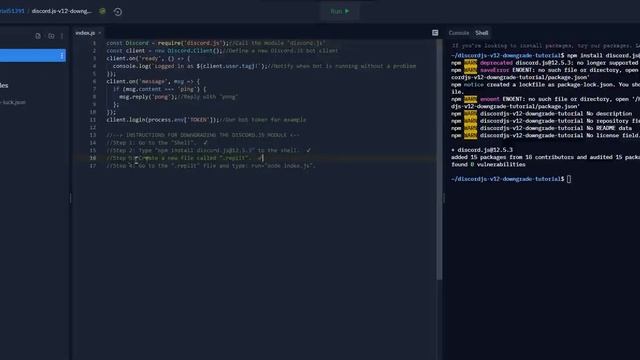Viewport: 640px width, 360px height.
Task: Click the green status icon beside repl name
Action: (x=102, y=11)
